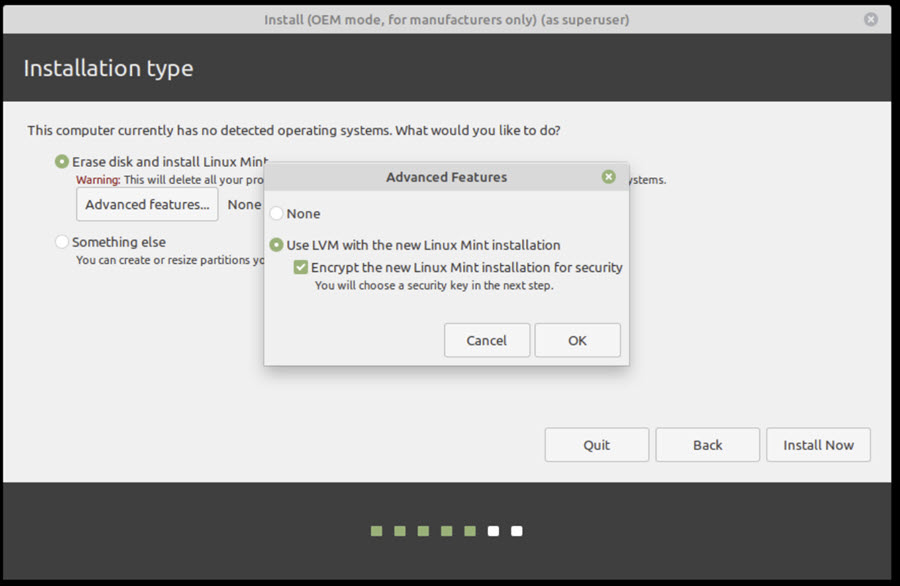Uncheck "Encrypt the new Linux Mint installation for security"
The image size is (900, 586).
click(x=299, y=267)
